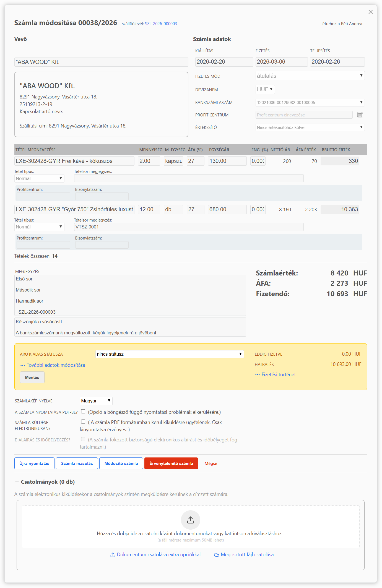Enable printing invoice to PDF checkbox
382x588 pixels.
tap(83, 412)
